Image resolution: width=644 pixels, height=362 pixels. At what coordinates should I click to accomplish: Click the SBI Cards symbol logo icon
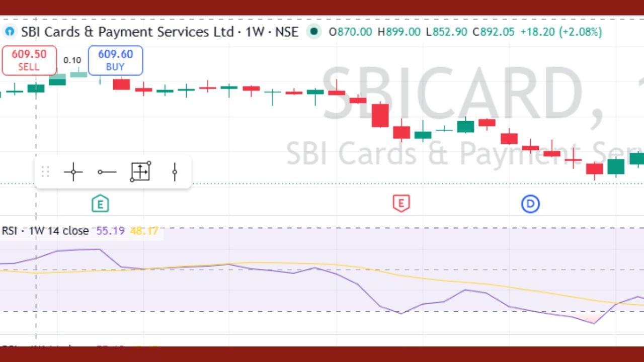10,32
